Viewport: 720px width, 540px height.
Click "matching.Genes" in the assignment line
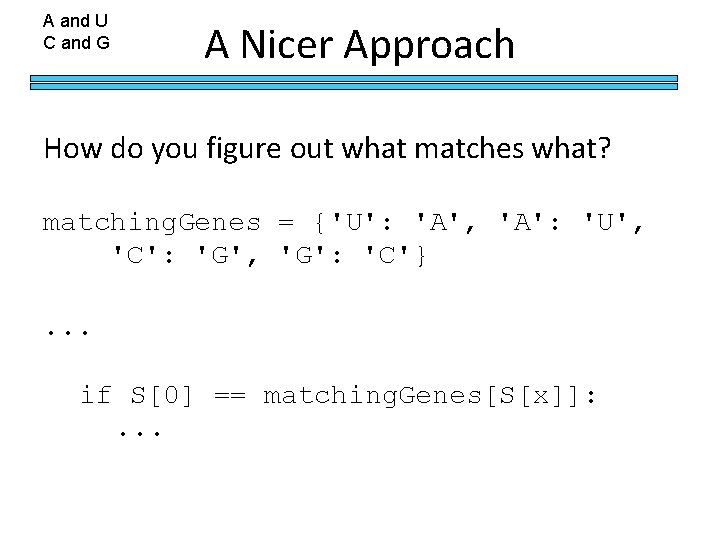151,223
